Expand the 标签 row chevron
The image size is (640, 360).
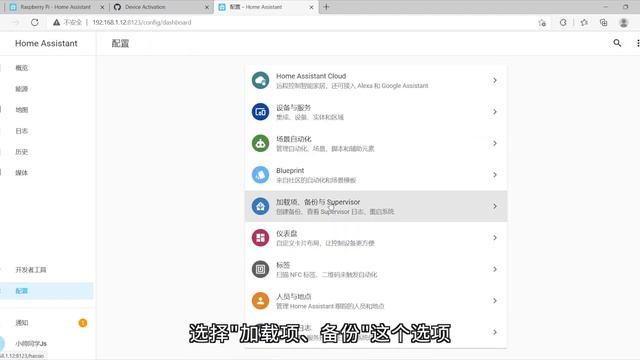[x=495, y=269]
